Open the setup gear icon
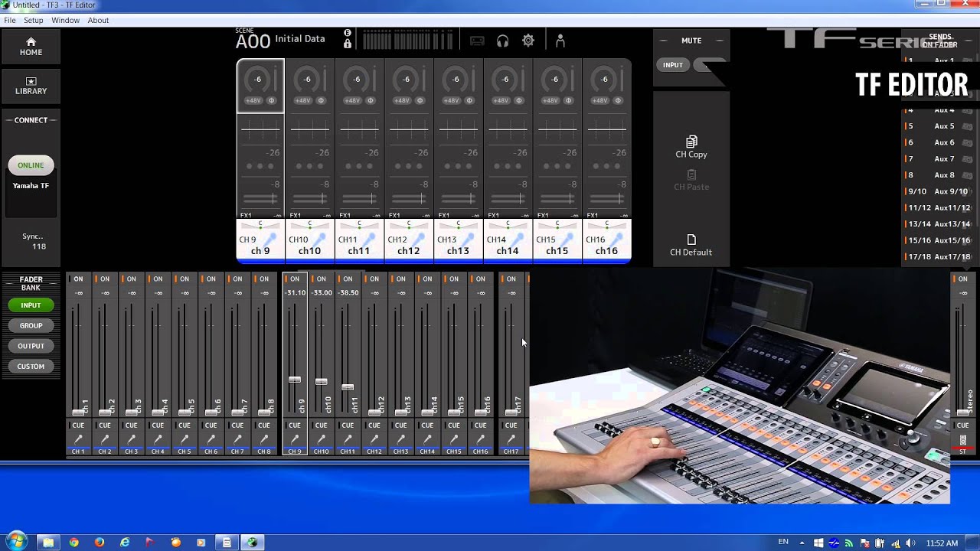This screenshot has height=551, width=980. [528, 41]
